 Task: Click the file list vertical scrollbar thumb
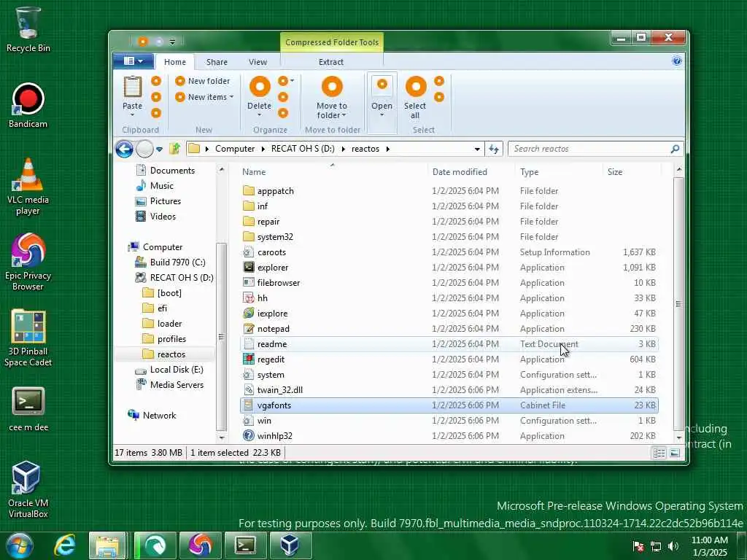pos(678,303)
